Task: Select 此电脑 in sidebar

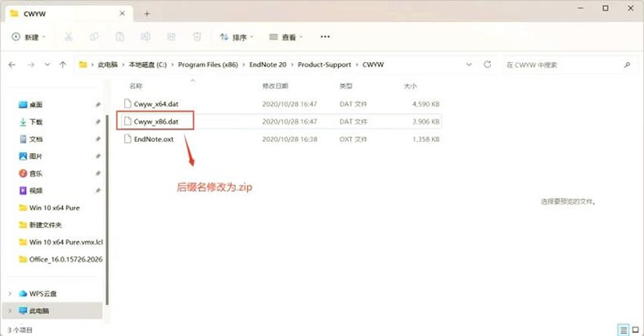Action: (39, 311)
